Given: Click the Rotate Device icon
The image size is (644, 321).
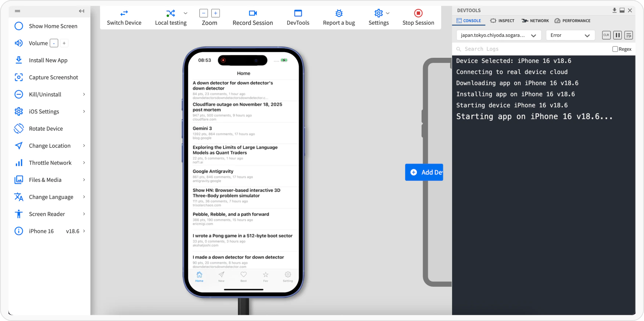Looking at the screenshot, I should click(19, 128).
